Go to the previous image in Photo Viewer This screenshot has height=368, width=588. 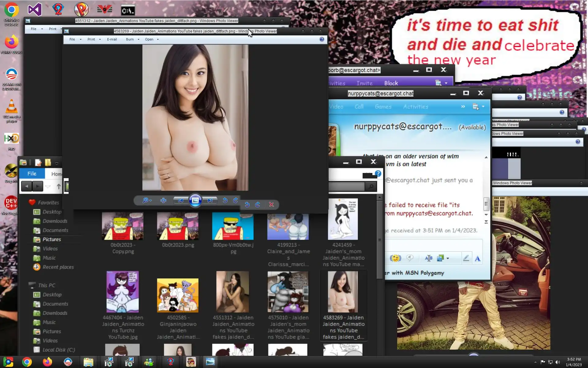(x=181, y=200)
